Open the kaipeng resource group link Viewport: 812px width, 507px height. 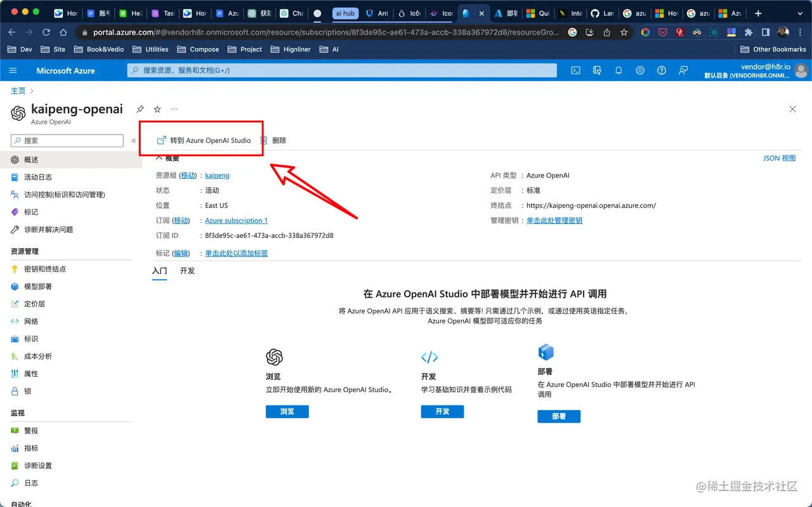[x=217, y=175]
